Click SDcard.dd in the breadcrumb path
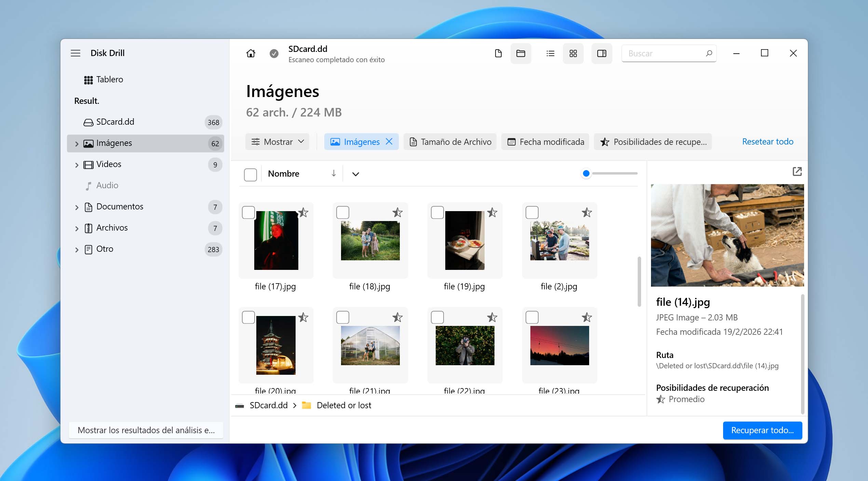Screen dimensions: 868x481 [269, 405]
